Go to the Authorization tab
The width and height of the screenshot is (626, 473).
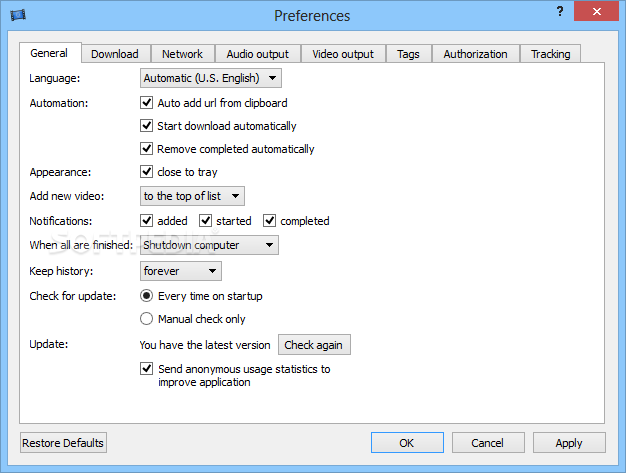tap(475, 54)
